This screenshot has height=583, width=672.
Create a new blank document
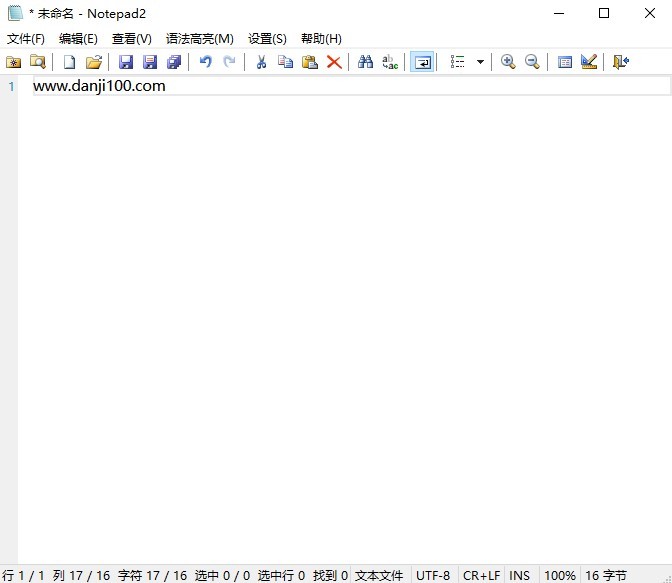point(69,62)
